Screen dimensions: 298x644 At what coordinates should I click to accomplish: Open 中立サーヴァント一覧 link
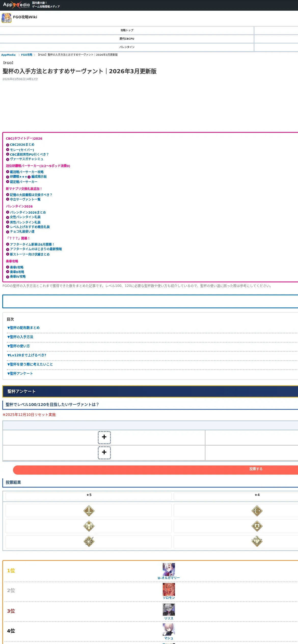coord(25,200)
